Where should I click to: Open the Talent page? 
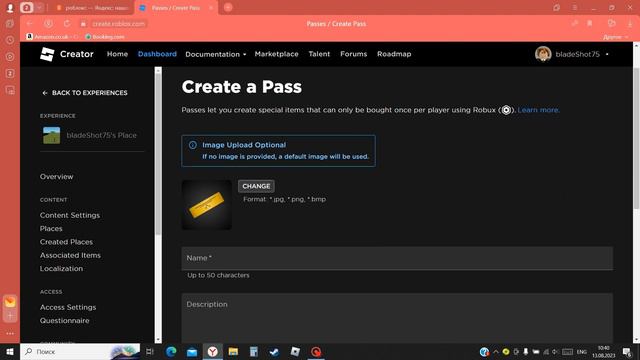319,54
